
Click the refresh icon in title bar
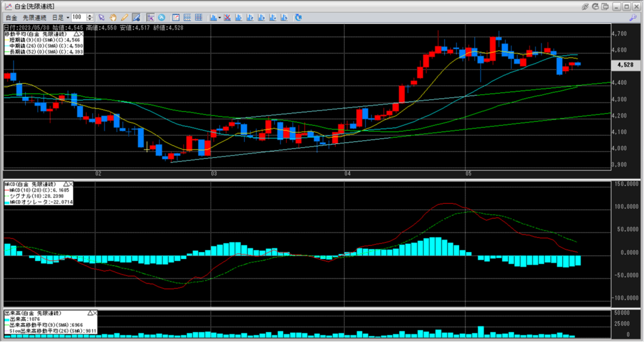click(596, 6)
